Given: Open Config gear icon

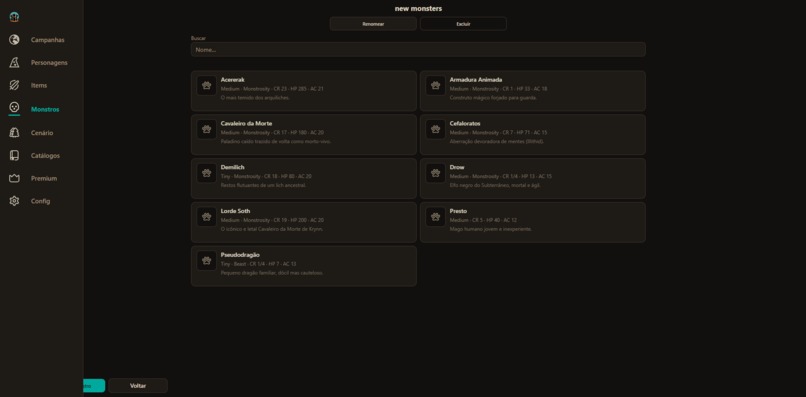Looking at the screenshot, I should tap(14, 201).
